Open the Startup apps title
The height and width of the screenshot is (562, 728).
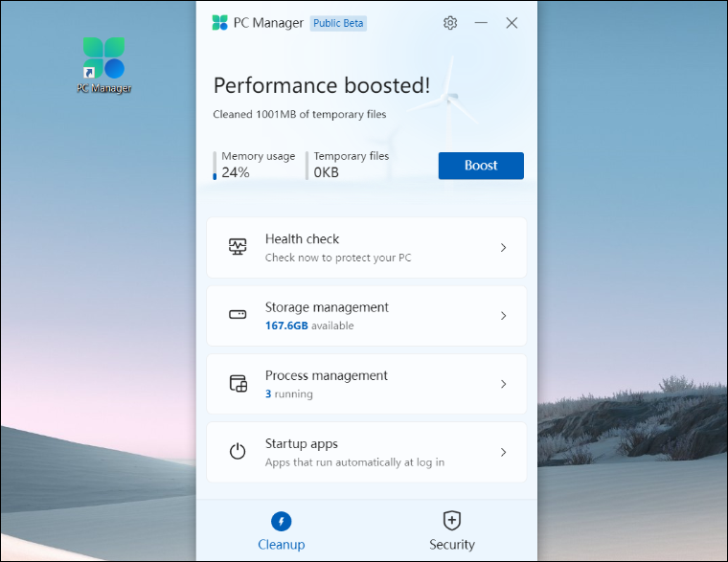(x=302, y=444)
